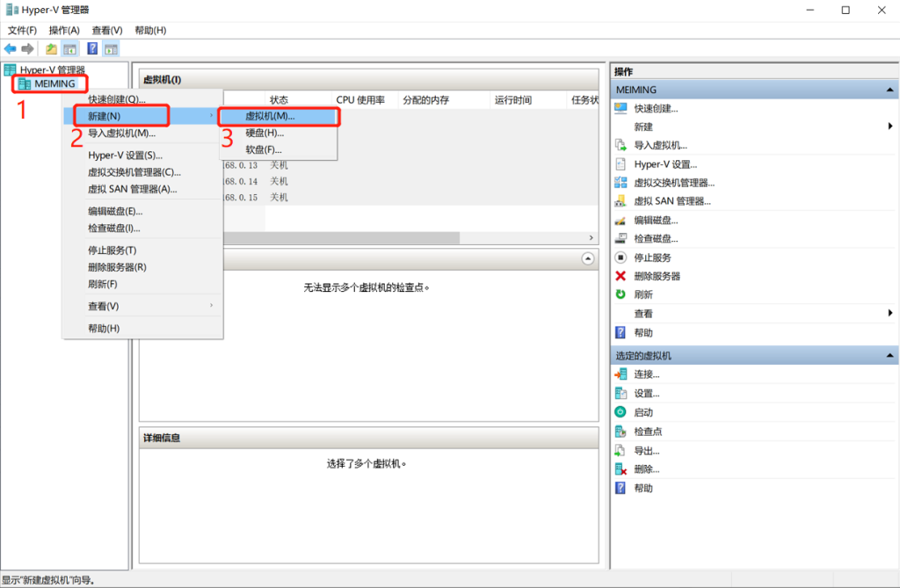Click the Virtual SAN Manager icon
Image resolution: width=900 pixels, height=588 pixels.
(621, 201)
